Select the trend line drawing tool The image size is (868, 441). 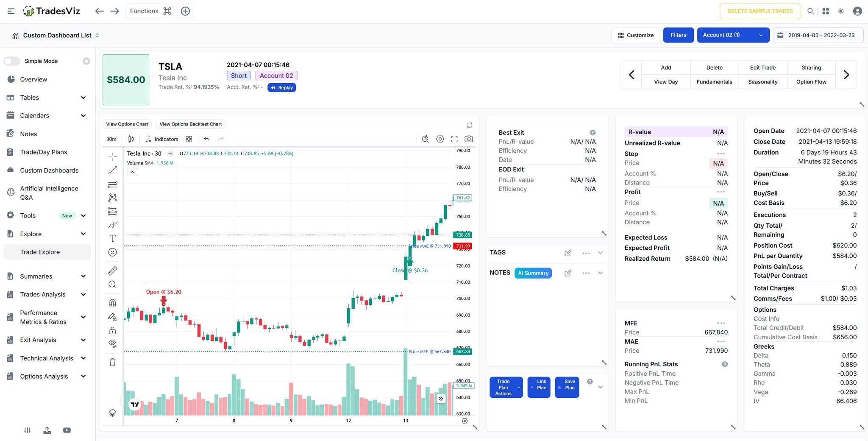112,170
